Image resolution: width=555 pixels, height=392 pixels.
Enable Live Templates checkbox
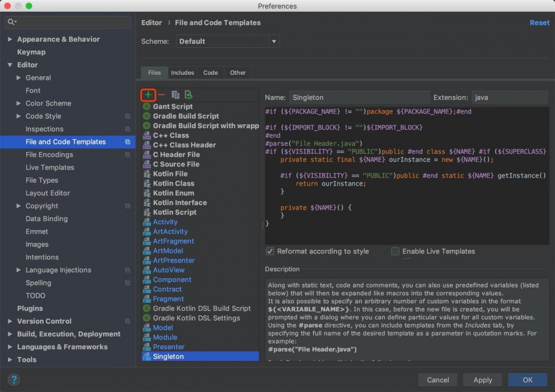[x=395, y=251]
